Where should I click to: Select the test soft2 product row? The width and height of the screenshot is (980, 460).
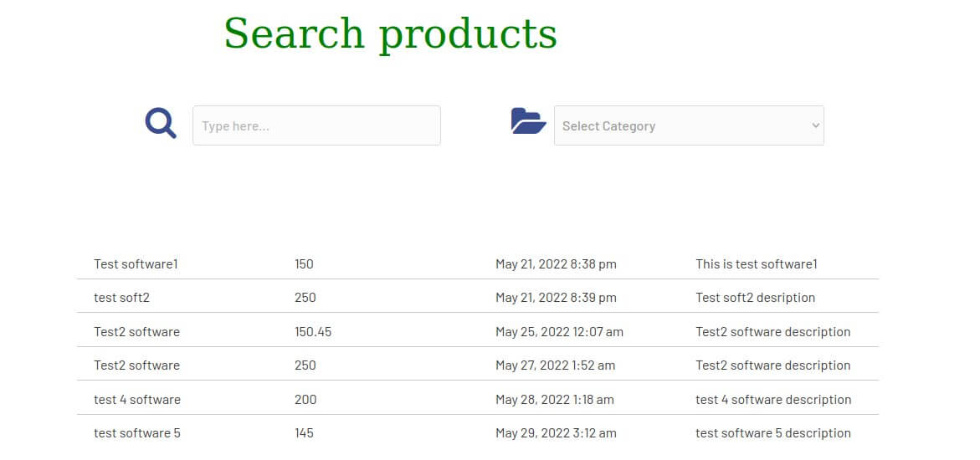click(122, 298)
